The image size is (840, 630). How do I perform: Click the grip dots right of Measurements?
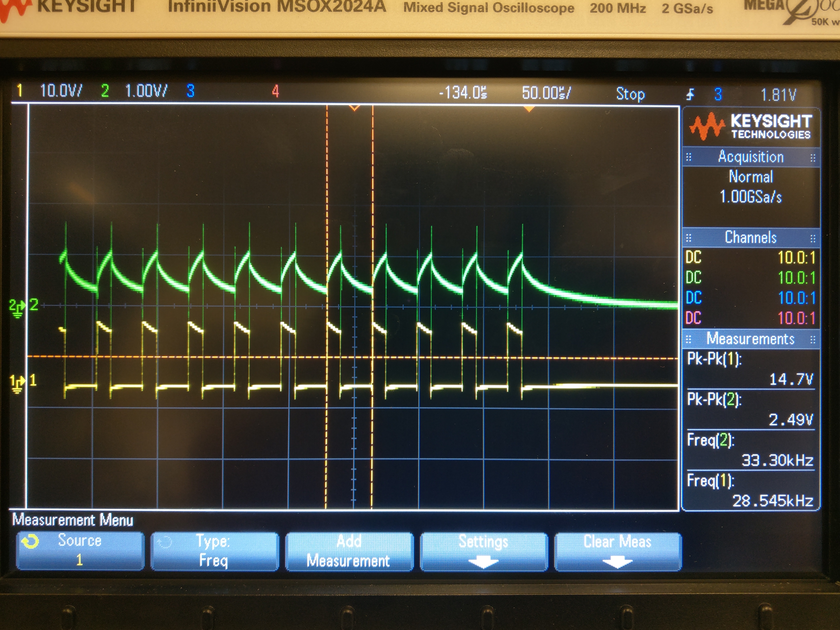(x=812, y=339)
